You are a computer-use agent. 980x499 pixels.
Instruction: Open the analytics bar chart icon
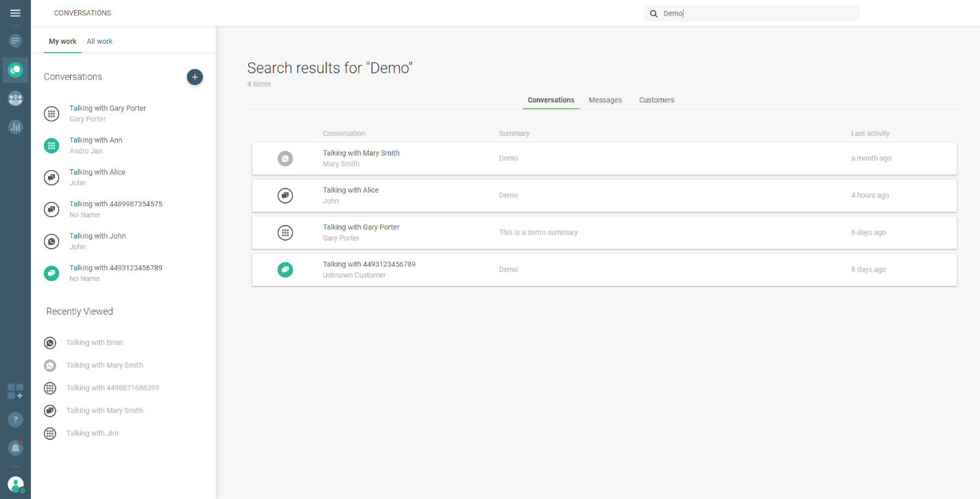tap(15, 127)
